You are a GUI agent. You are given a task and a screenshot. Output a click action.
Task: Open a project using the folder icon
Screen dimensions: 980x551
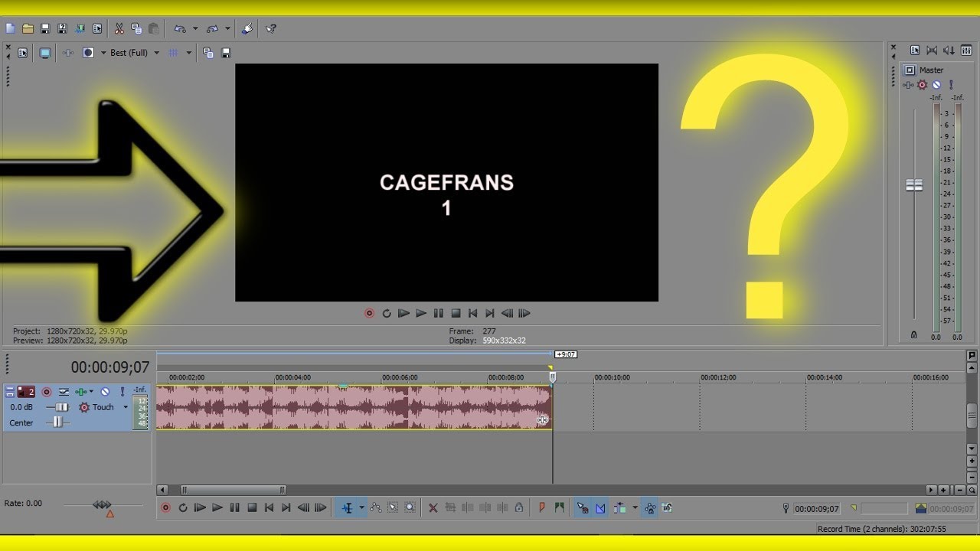[28, 28]
